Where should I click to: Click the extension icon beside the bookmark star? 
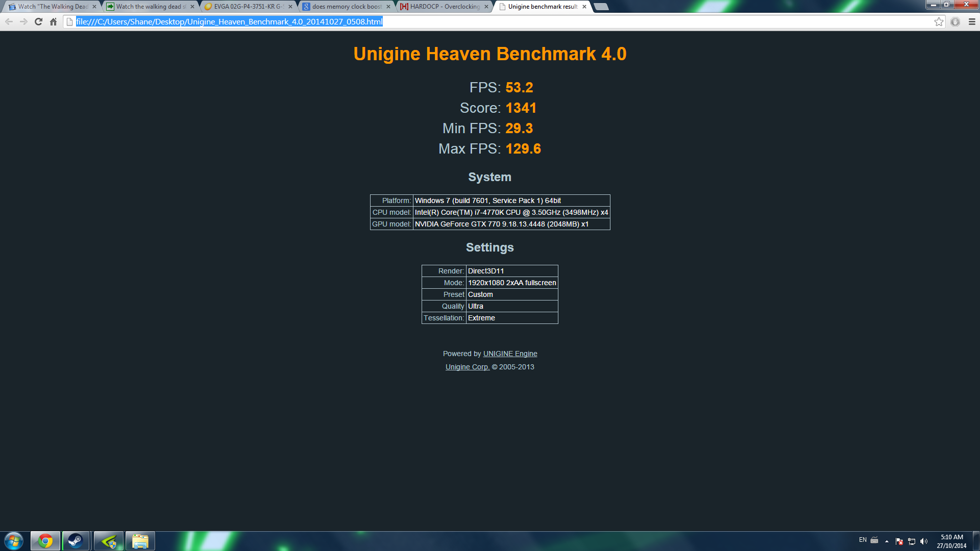[955, 22]
